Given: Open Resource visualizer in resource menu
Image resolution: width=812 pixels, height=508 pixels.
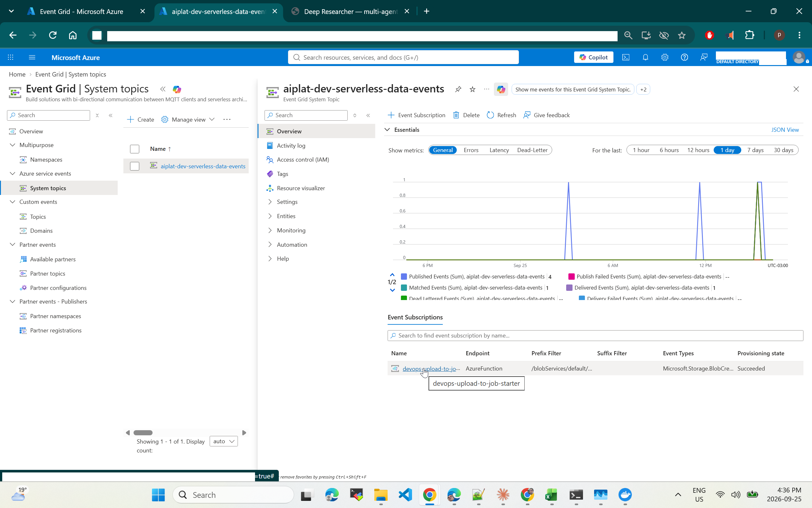Looking at the screenshot, I should click(301, 188).
